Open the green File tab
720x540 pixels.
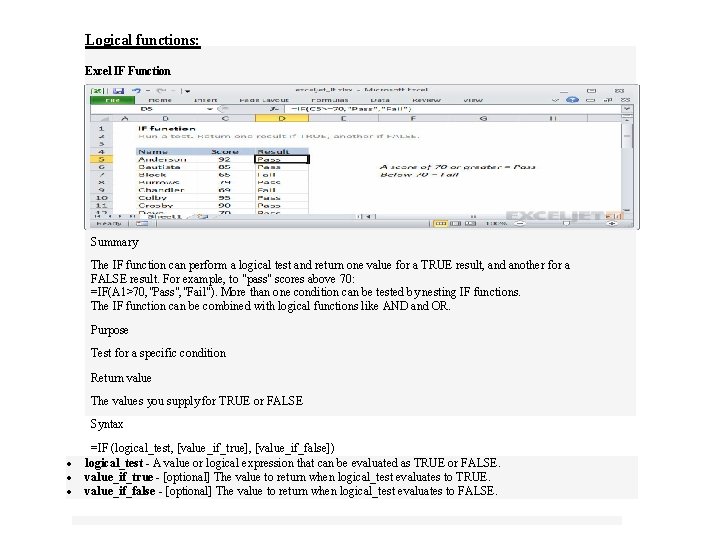pos(113,100)
